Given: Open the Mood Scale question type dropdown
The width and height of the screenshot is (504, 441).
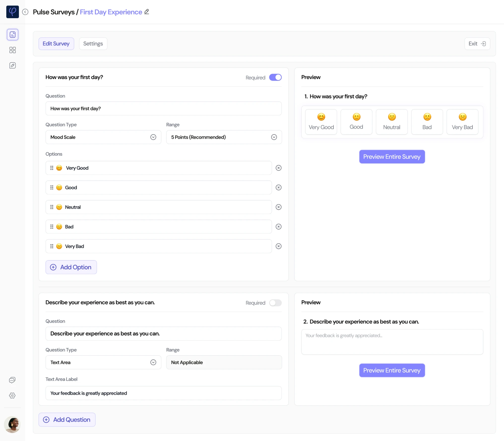Looking at the screenshot, I should point(103,137).
